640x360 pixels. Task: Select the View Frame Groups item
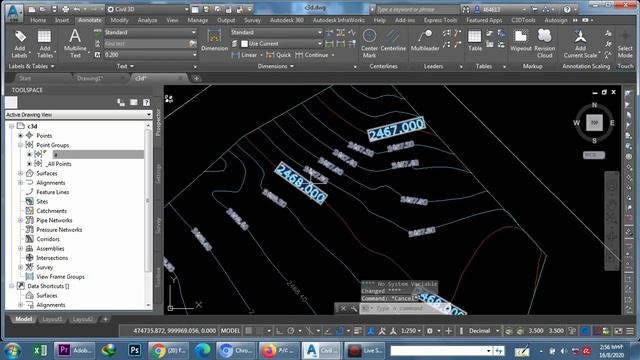[x=60, y=276]
